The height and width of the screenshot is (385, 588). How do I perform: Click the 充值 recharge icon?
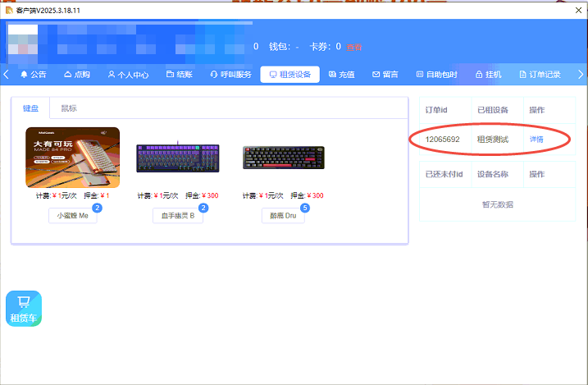(332, 75)
